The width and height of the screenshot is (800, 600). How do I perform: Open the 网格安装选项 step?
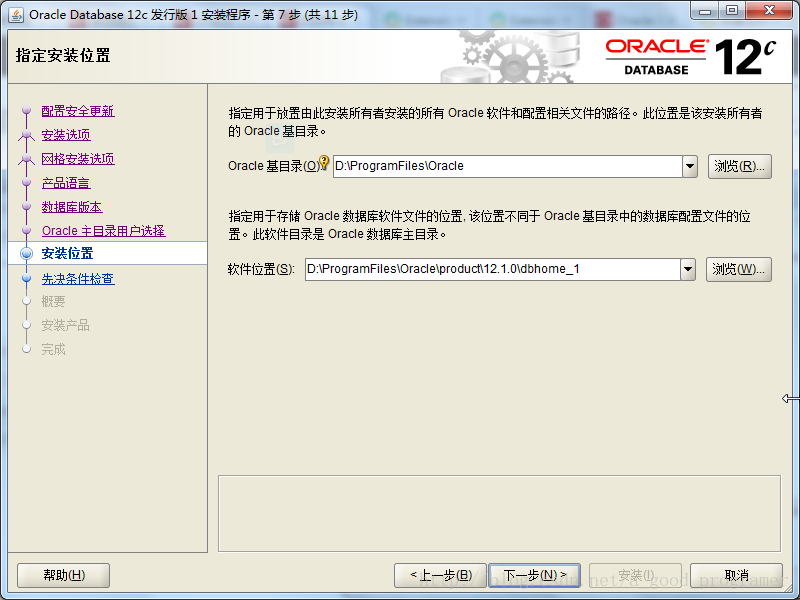tap(78, 159)
